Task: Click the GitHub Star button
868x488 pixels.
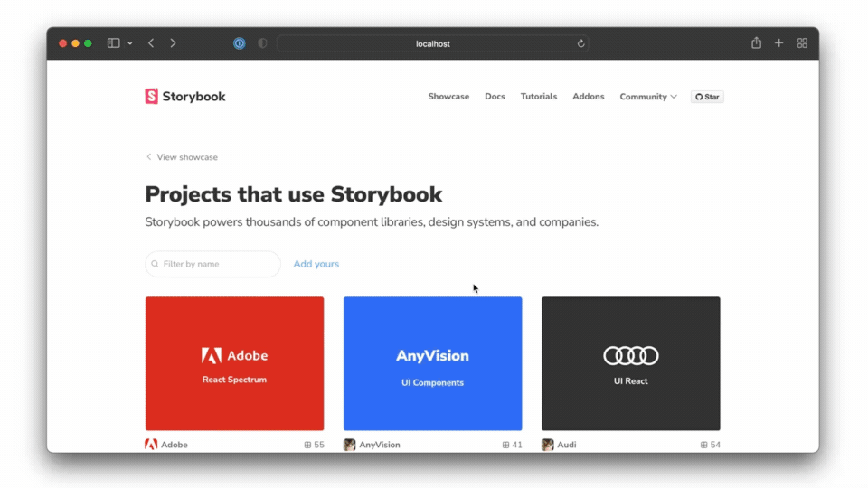Action: pos(707,97)
